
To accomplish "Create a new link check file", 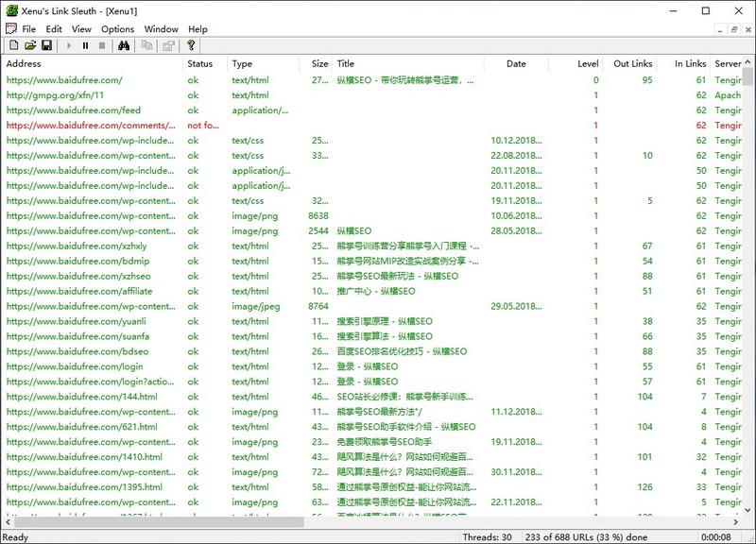I will 14,47.
